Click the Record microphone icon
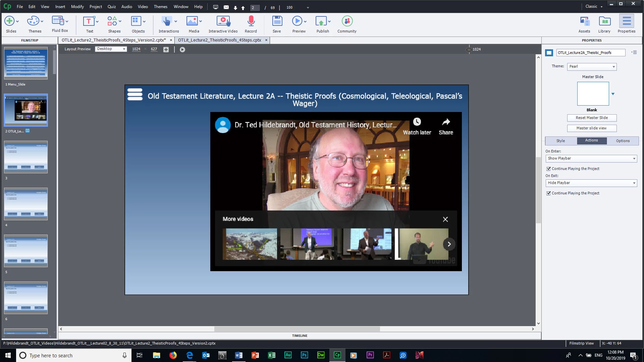This screenshot has width=644, height=362. pyautogui.click(x=251, y=22)
